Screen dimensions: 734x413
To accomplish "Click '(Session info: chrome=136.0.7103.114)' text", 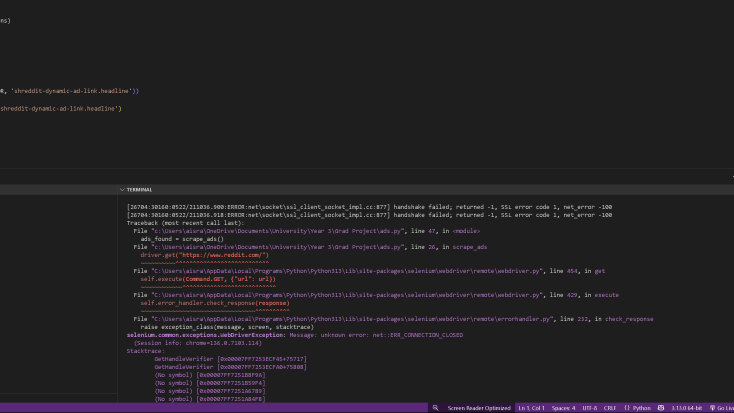I will pyautogui.click(x=198, y=343).
